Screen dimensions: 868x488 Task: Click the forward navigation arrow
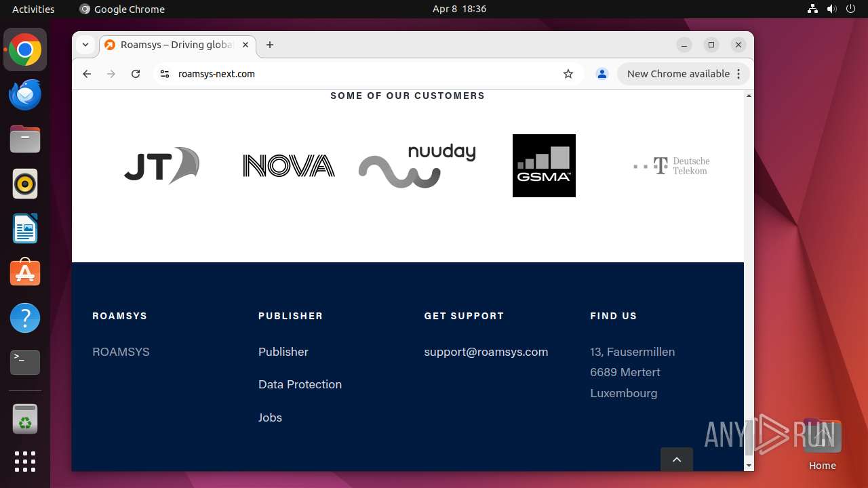pyautogui.click(x=111, y=74)
